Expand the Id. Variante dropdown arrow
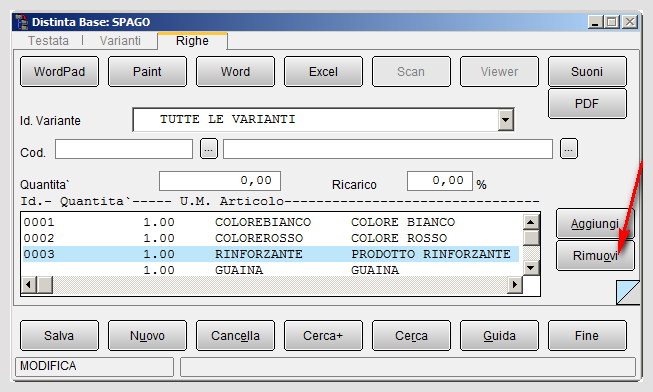 [x=506, y=120]
